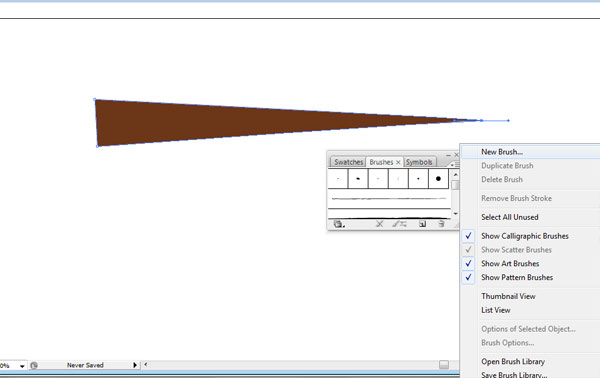Click the triangle's top-left anchor point
The width and height of the screenshot is (600, 378).
(x=95, y=99)
